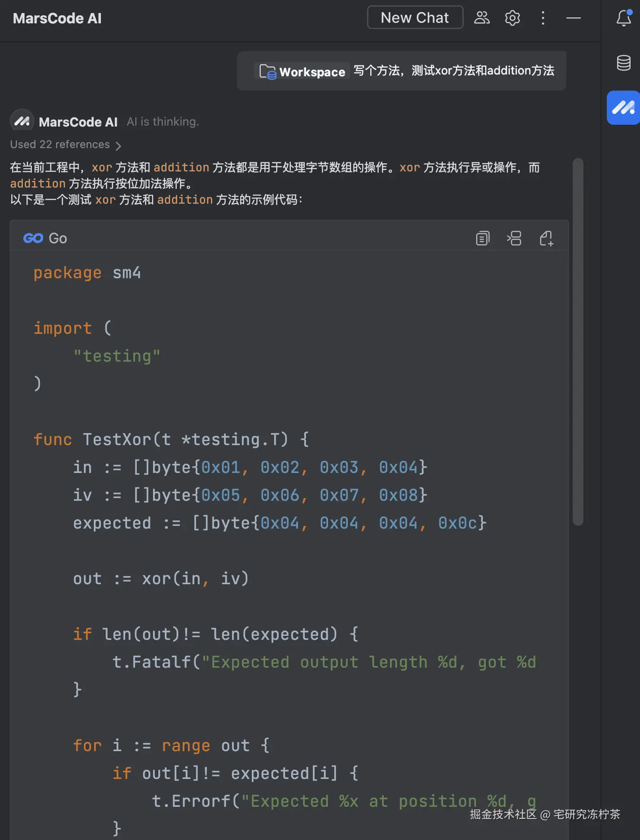640x840 pixels.
Task: Click the 'out := xor(in, iv)' line
Action: (x=161, y=578)
